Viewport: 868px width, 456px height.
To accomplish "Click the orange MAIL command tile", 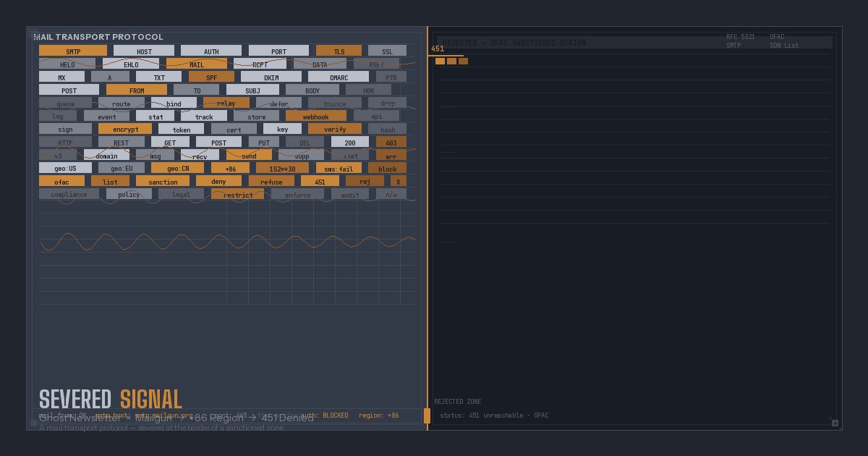I will [196, 64].
